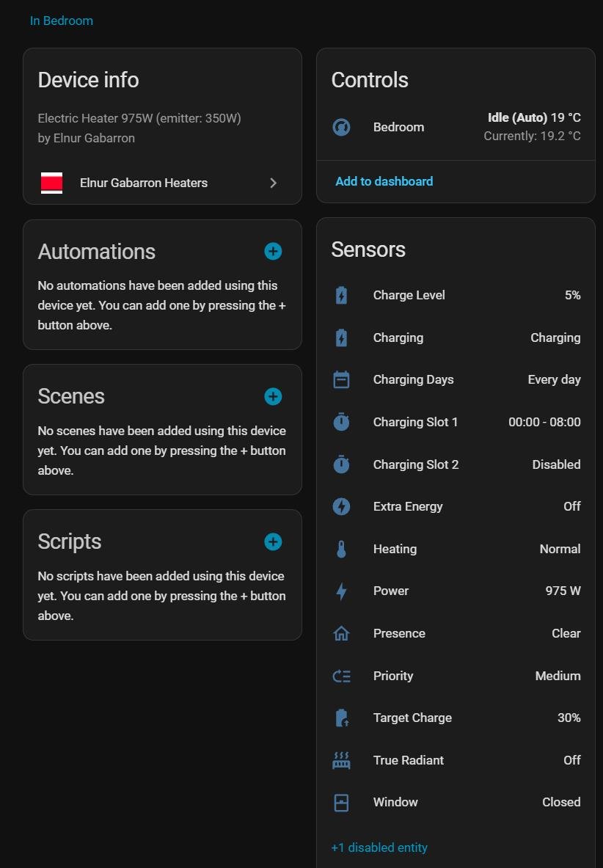The image size is (603, 868).
Task: Open the In Bedroom area link
Action: coord(62,21)
